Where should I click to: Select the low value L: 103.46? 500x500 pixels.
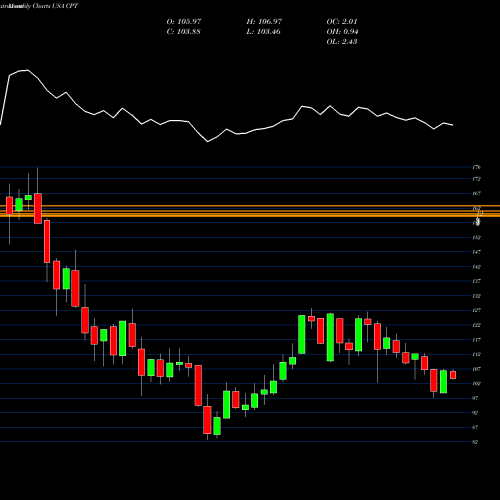tap(263, 32)
